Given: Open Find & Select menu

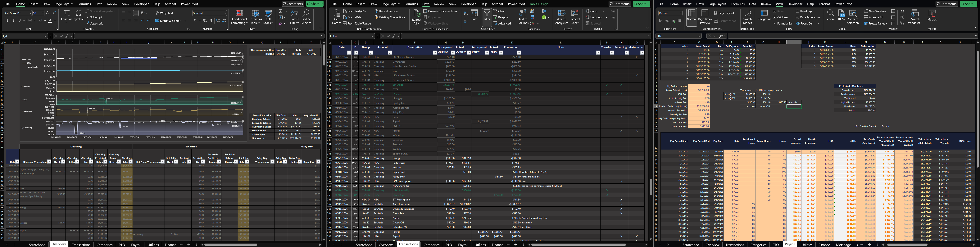Looking at the screenshot, I should [x=306, y=17].
